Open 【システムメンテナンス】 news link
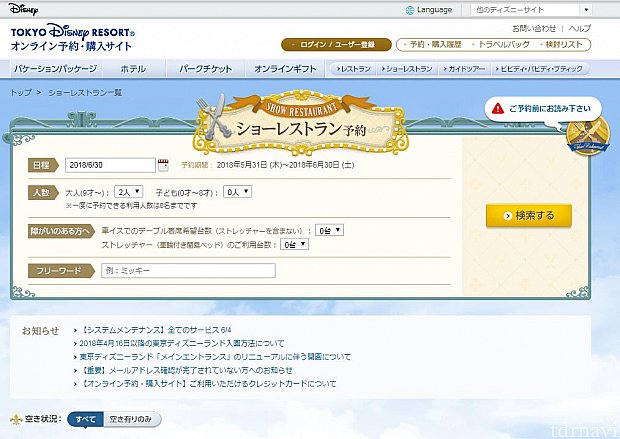This screenshot has height=439, width=620. (156, 330)
